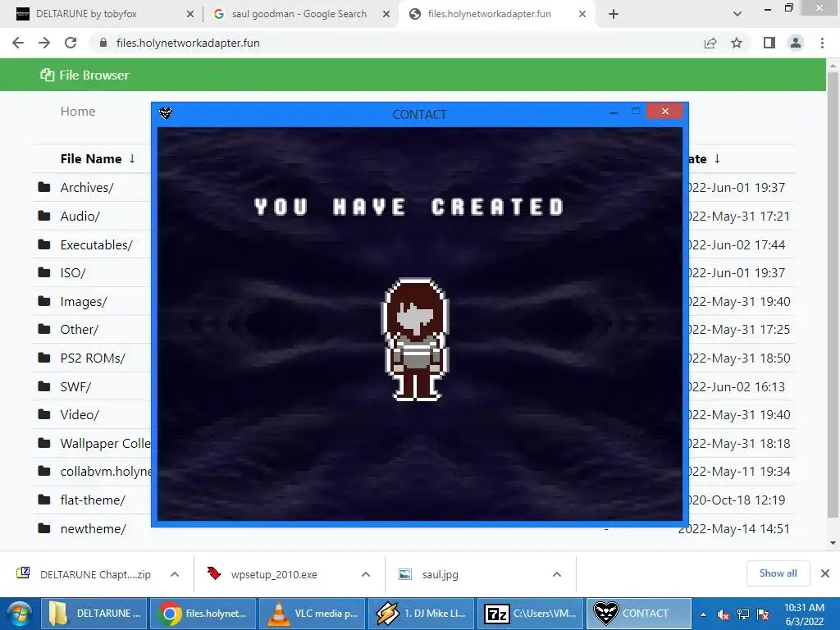The width and height of the screenshot is (840, 630).
Task: Switch to the 7-Zip taskbar item
Action: pyautogui.click(x=531, y=614)
